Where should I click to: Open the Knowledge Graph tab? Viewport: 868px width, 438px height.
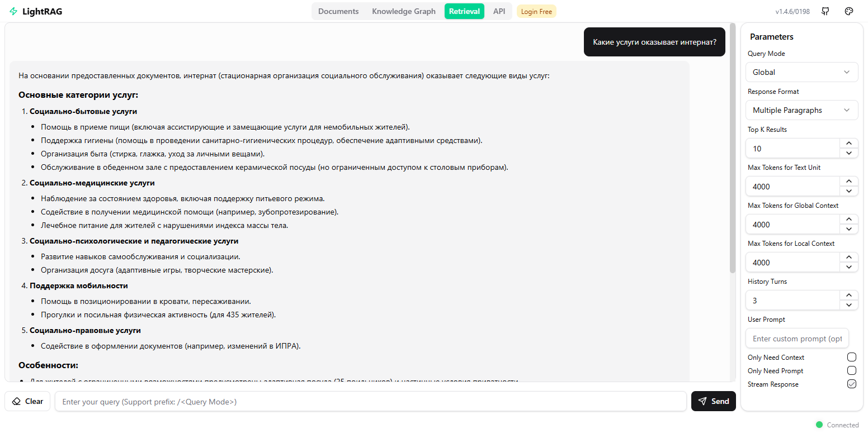click(403, 11)
